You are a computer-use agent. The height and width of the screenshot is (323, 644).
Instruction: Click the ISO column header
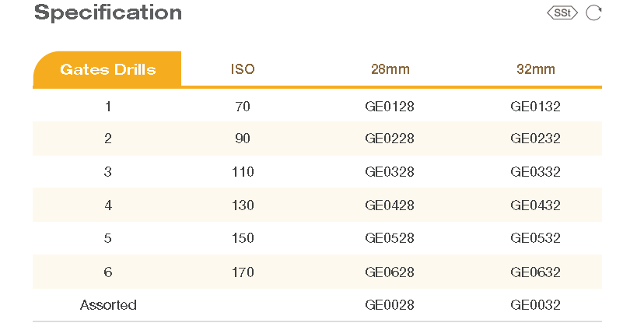(x=243, y=69)
